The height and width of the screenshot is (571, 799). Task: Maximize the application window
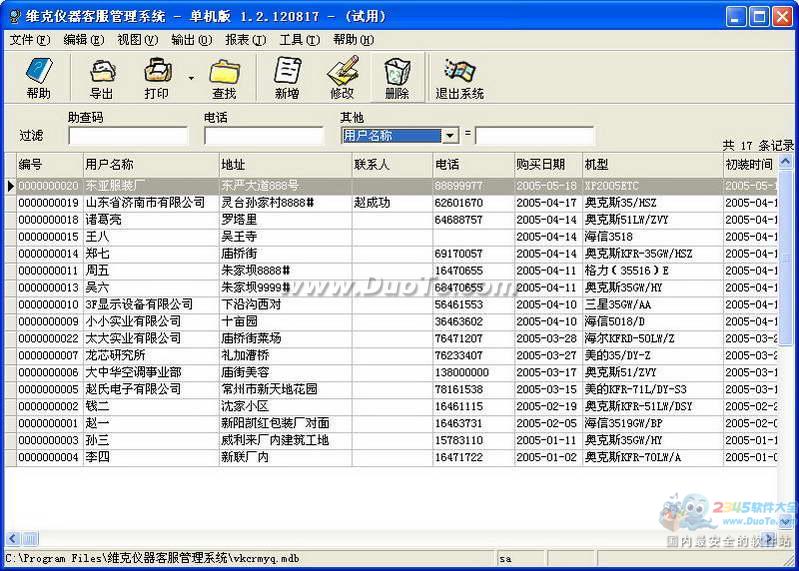tap(759, 17)
